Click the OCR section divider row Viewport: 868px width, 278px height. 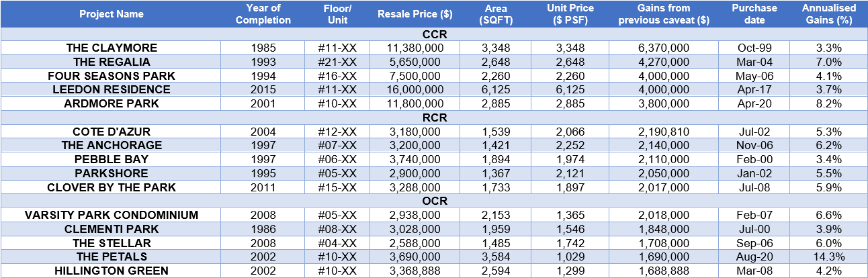434,201
